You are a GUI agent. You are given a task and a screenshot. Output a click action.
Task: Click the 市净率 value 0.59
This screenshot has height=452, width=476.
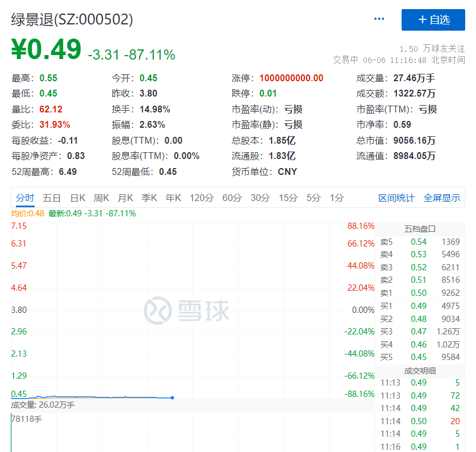tap(402, 124)
